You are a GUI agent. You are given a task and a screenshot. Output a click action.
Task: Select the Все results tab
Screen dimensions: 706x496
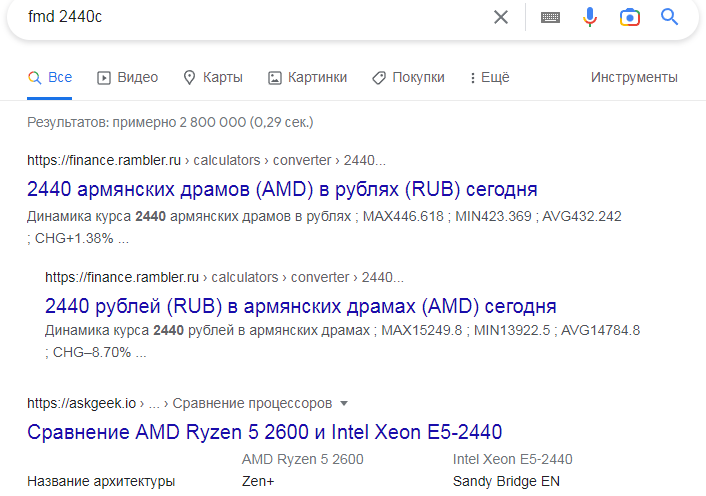tap(50, 77)
